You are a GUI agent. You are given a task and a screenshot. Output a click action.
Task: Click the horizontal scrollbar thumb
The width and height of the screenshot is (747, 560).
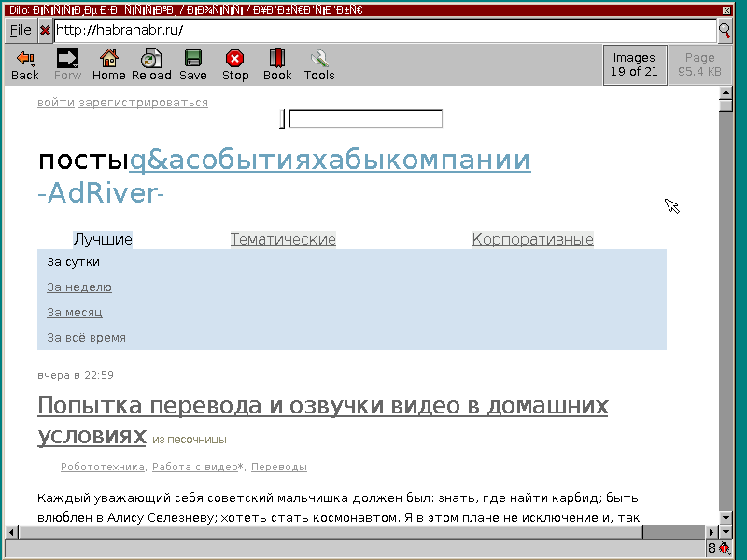331,532
